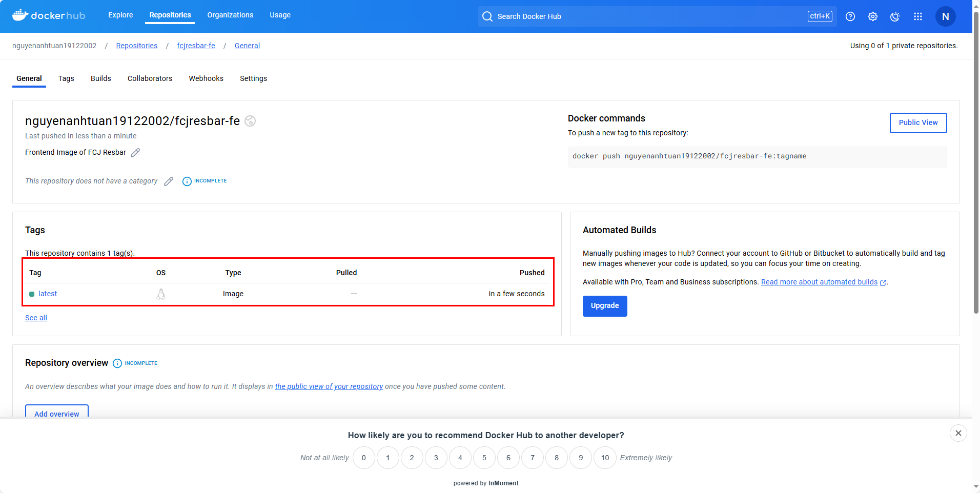Edit the repository description pencil icon

135,153
